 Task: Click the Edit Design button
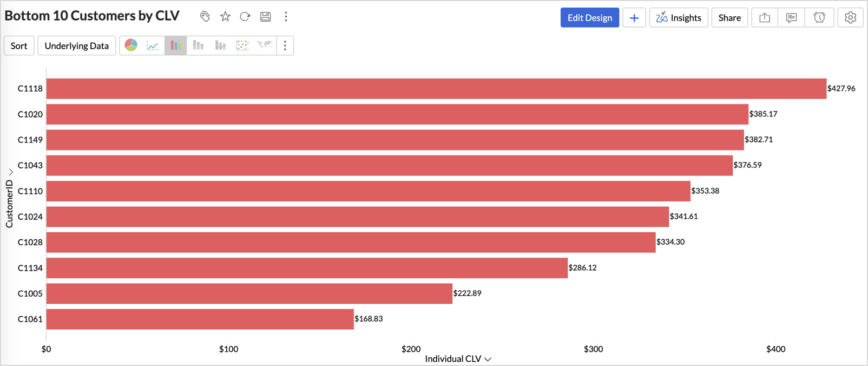[x=589, y=17]
